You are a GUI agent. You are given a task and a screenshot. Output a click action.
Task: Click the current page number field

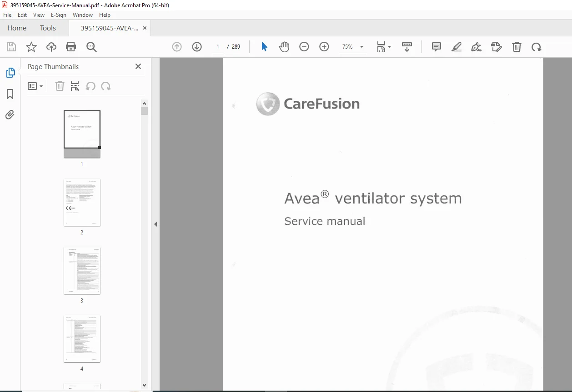218,47
